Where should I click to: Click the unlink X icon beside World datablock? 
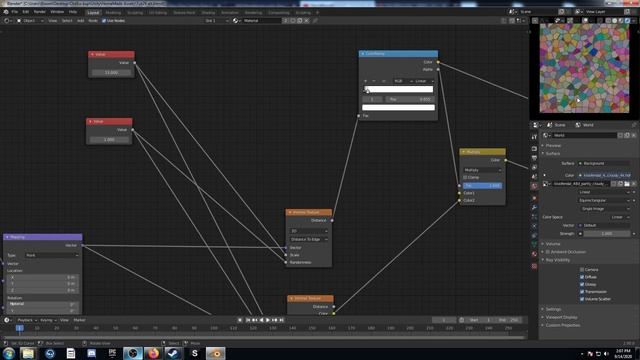(633, 135)
